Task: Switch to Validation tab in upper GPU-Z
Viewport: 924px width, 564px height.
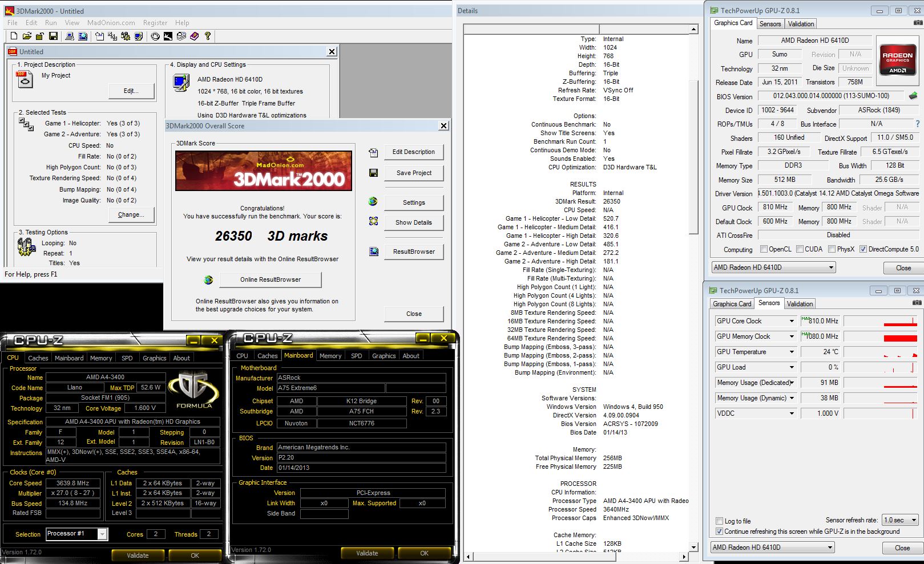Action: (801, 24)
